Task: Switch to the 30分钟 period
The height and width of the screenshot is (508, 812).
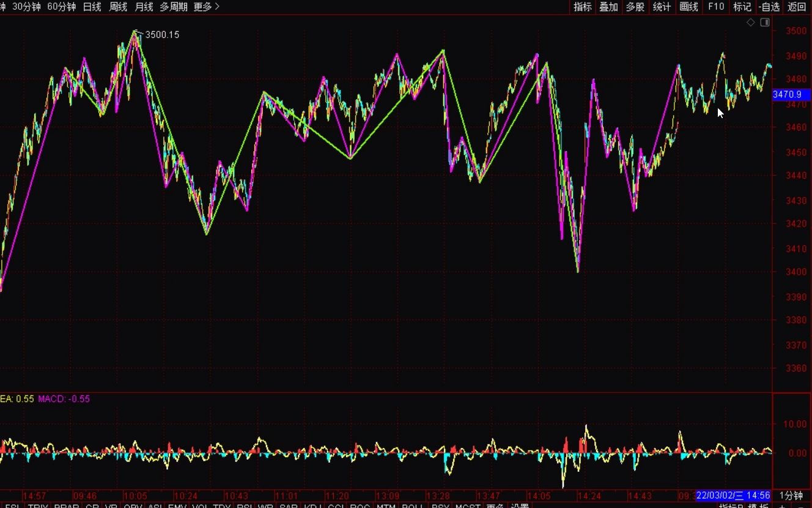Action: click(x=27, y=7)
